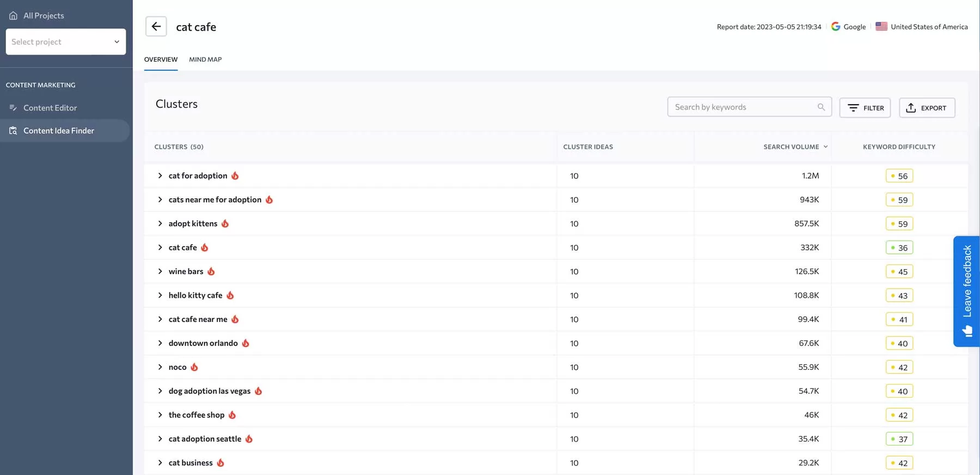Sort by the Search Volume column
980x475 pixels.
tap(795, 147)
